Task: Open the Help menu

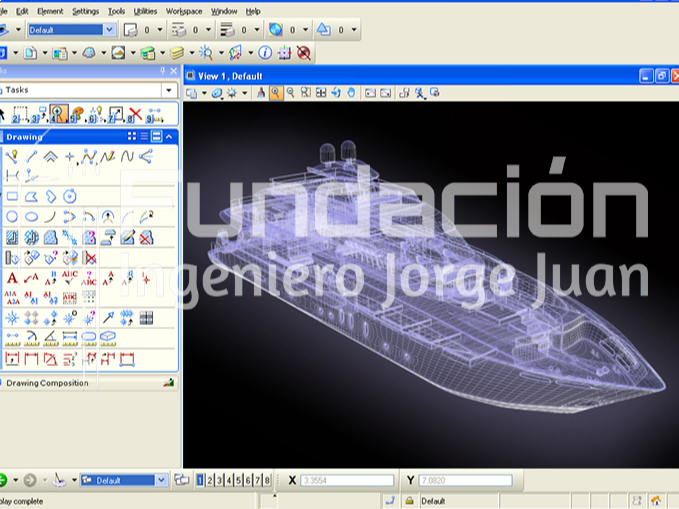Action: coord(253,11)
